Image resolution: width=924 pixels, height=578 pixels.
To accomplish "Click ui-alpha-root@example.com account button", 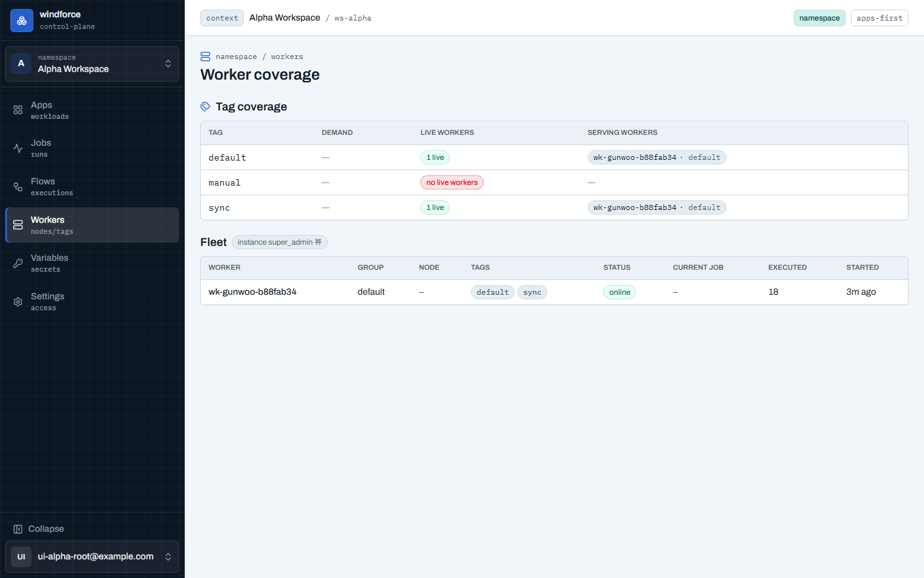I will coord(92,557).
